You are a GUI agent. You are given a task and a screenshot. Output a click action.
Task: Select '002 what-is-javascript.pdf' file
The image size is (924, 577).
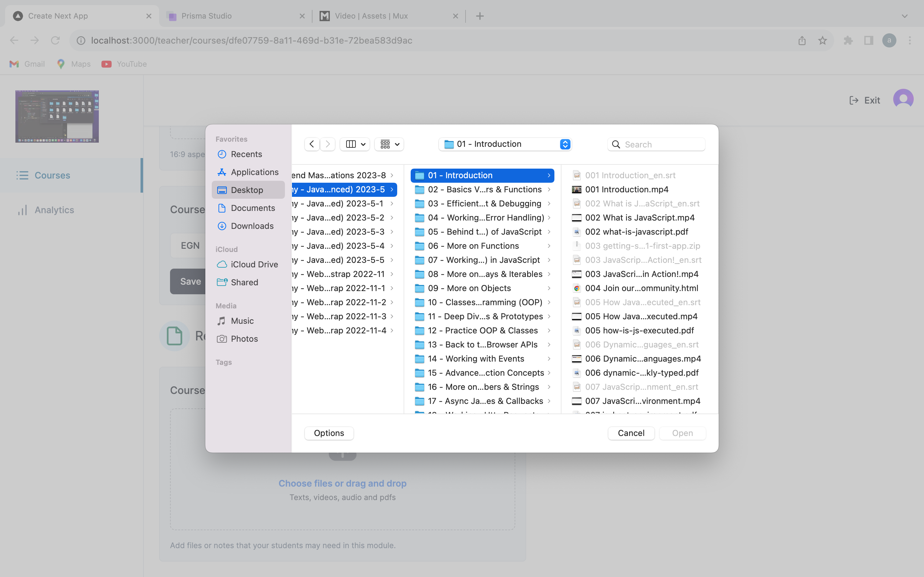[636, 232]
